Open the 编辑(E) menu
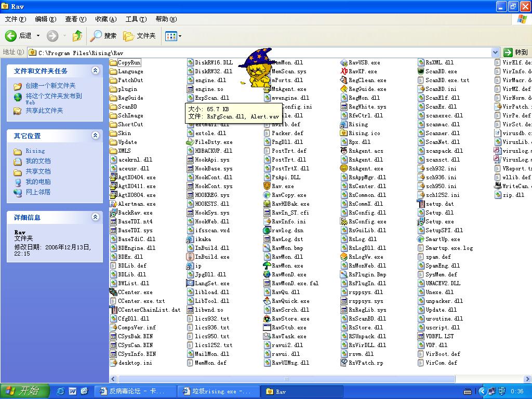532x399 pixels. point(46,19)
